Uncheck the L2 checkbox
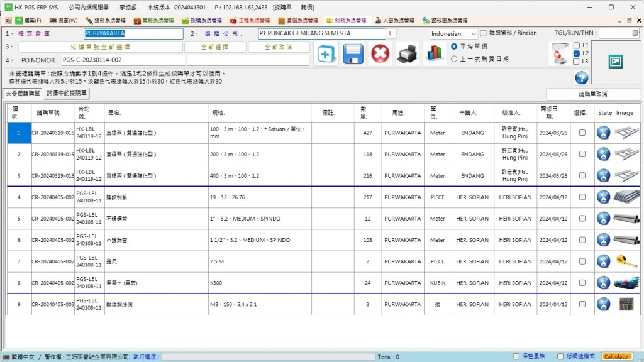 click(577, 53)
